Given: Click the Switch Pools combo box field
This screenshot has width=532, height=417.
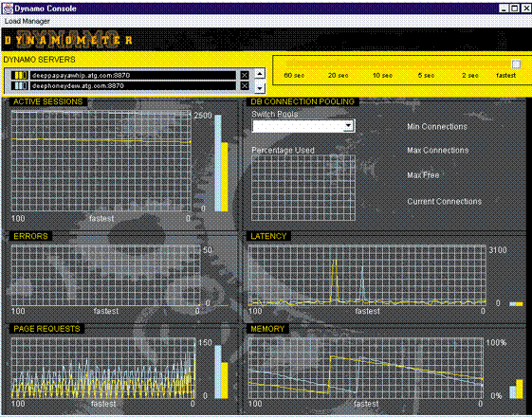Looking at the screenshot, I should (303, 126).
